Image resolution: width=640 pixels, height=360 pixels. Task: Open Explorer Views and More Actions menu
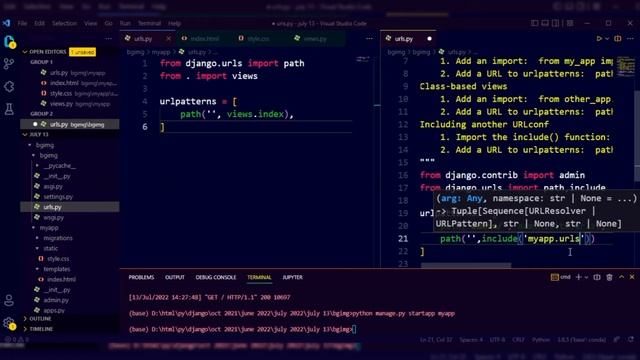tap(108, 38)
